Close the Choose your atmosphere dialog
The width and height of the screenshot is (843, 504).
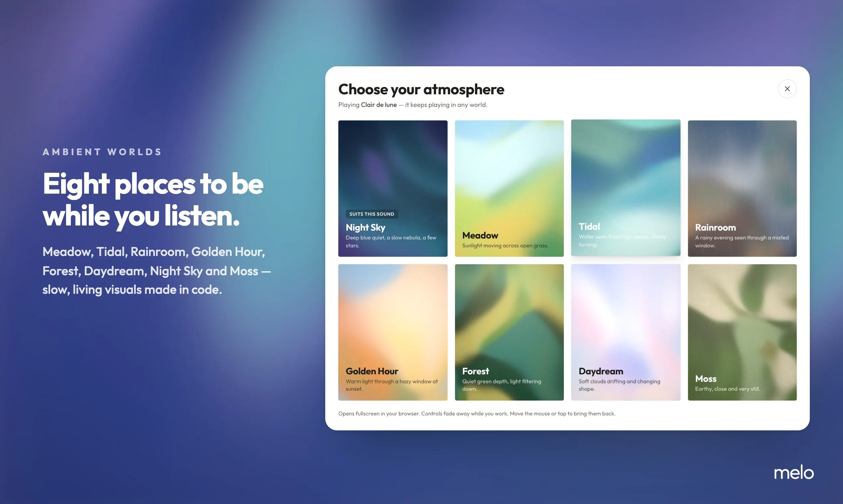tap(787, 89)
